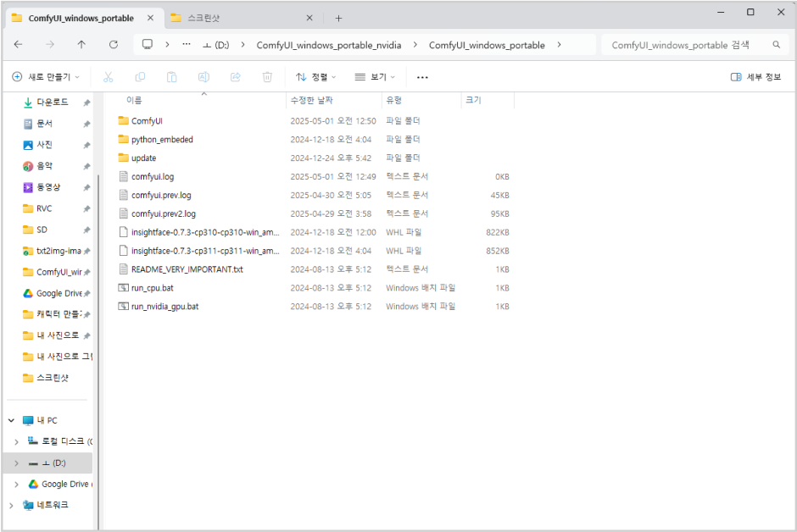This screenshot has height=532, width=797.
Task: Click ComfyUI_windows_portable_nvidia breadcrumb
Action: tap(328, 45)
